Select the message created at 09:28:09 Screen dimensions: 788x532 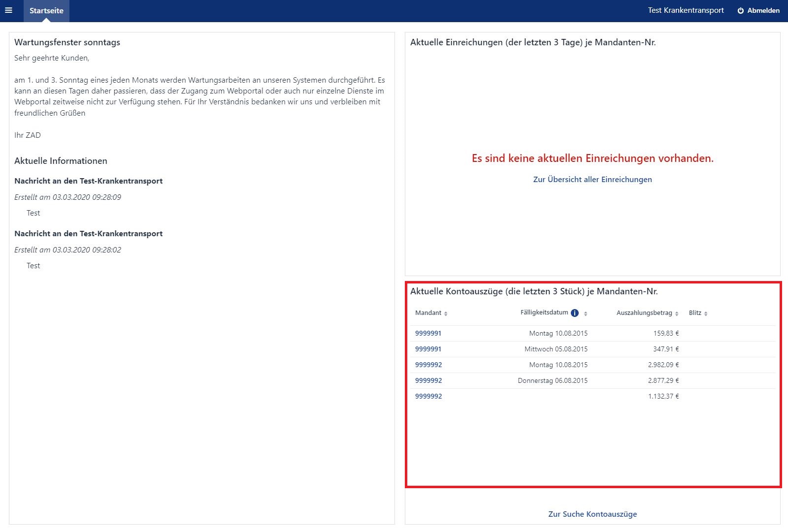(88, 181)
